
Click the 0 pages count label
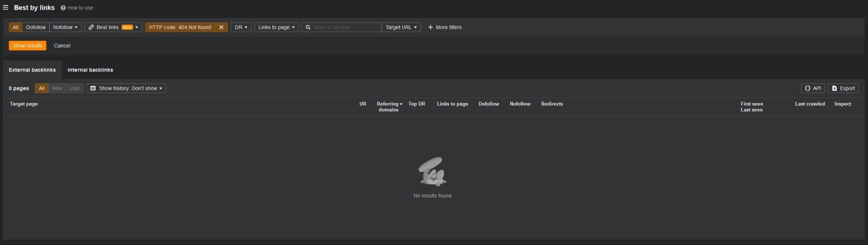[x=19, y=88]
